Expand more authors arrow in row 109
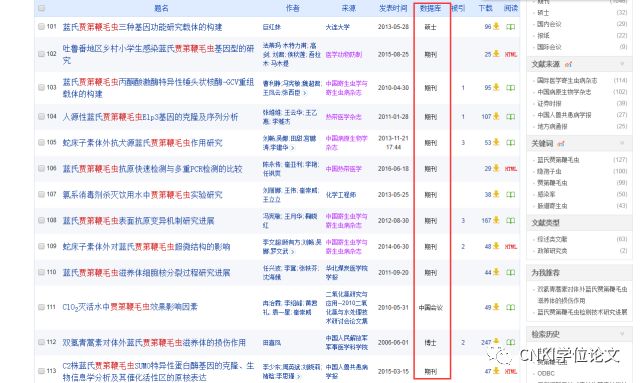This screenshot has height=383, width=640. (x=293, y=251)
